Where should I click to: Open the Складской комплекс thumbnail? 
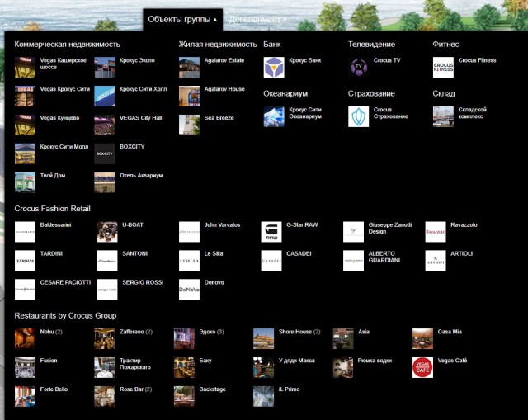[443, 116]
